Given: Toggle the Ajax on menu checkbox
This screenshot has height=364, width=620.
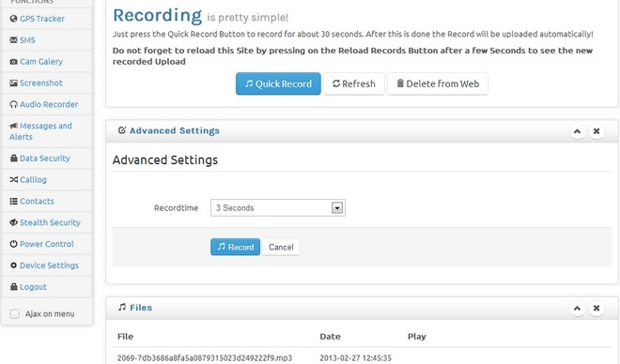Looking at the screenshot, I should tap(15, 314).
